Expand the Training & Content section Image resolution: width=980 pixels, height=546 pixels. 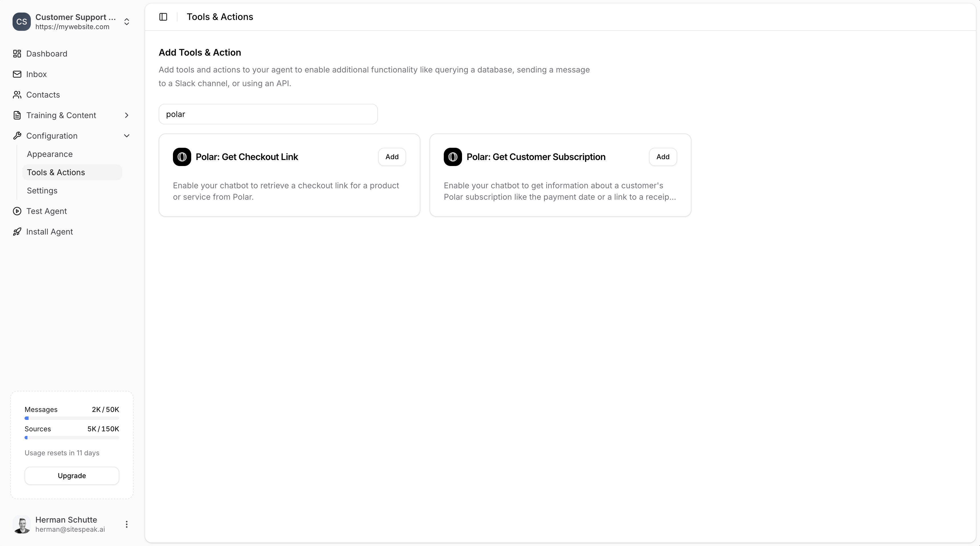[127, 115]
